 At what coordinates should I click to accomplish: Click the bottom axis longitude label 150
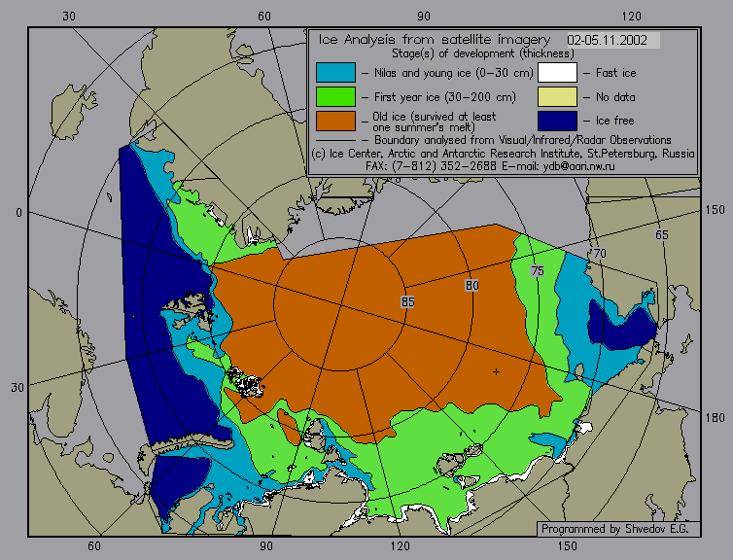pos(567,546)
